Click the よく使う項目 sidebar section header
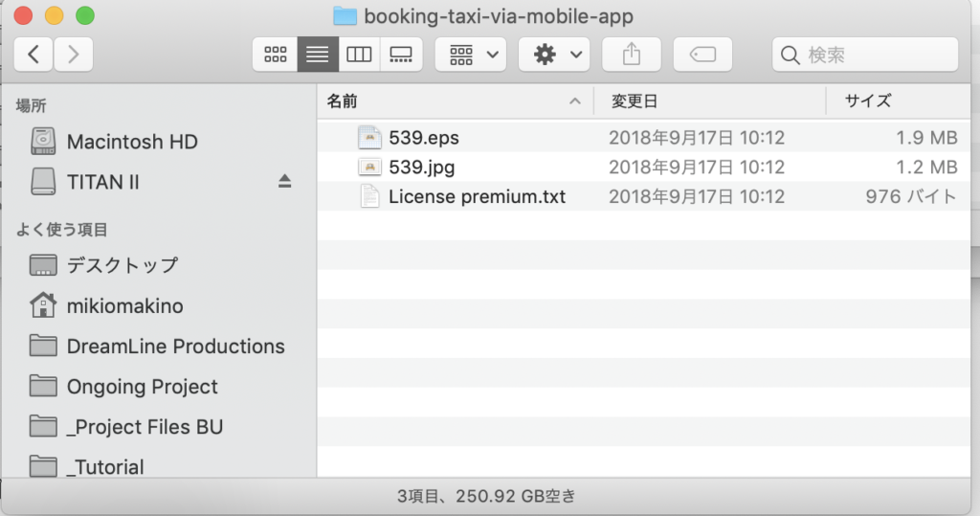This screenshot has width=980, height=516. 62,230
